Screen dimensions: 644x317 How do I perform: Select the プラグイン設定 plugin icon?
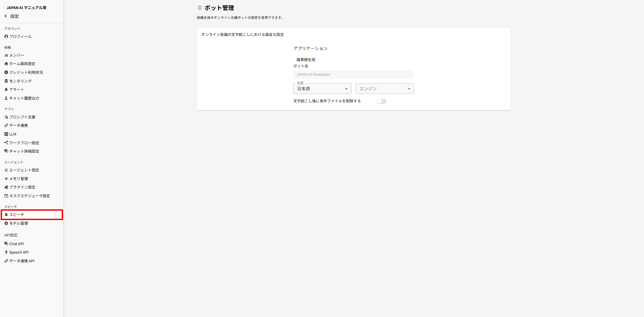[x=6, y=187]
